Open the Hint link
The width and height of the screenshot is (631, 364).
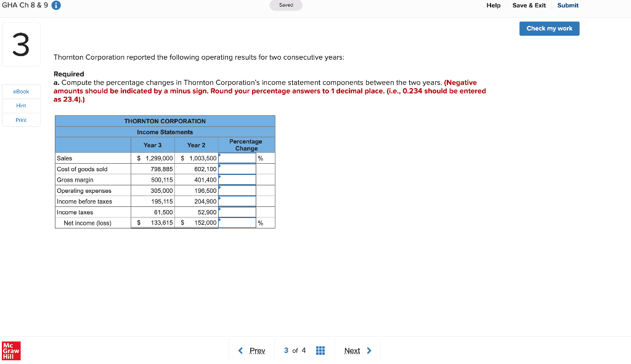coord(21,106)
